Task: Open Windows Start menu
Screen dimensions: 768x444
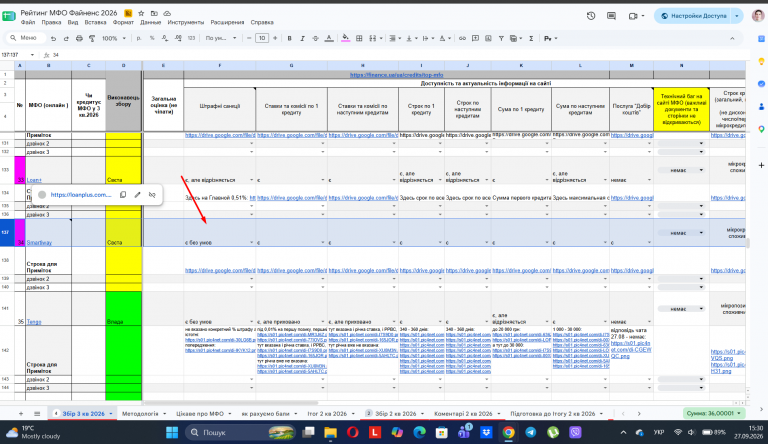Action: point(172,432)
